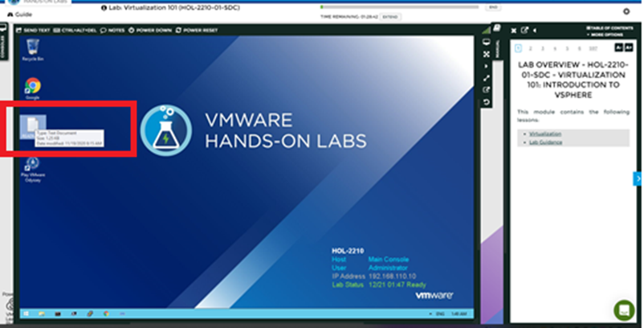Open the settings gear icon
The height and width of the screenshot is (328, 644).
[x=626, y=11]
